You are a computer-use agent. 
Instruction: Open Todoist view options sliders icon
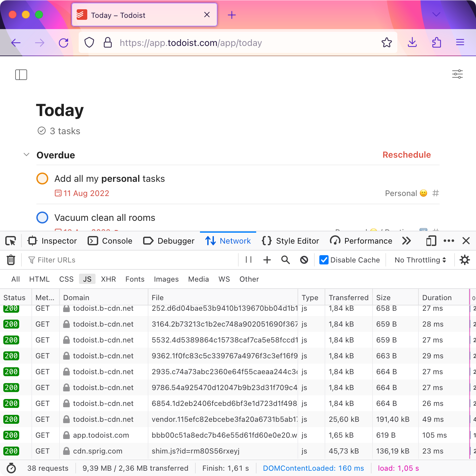click(457, 74)
